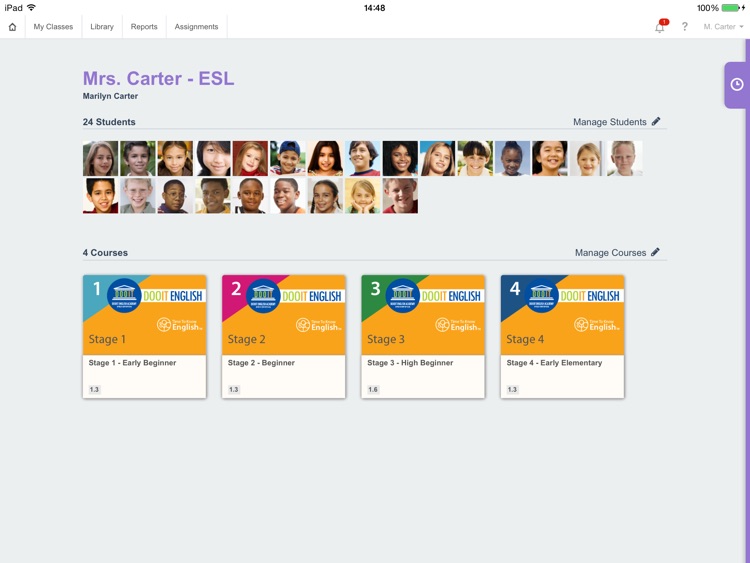Image resolution: width=750 pixels, height=563 pixels.
Task: Select the girl with two braided pigtails
Action: click(325, 196)
